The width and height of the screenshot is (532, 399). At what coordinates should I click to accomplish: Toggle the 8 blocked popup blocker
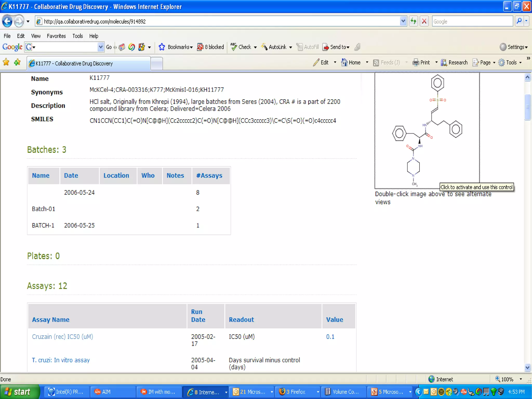[211, 47]
